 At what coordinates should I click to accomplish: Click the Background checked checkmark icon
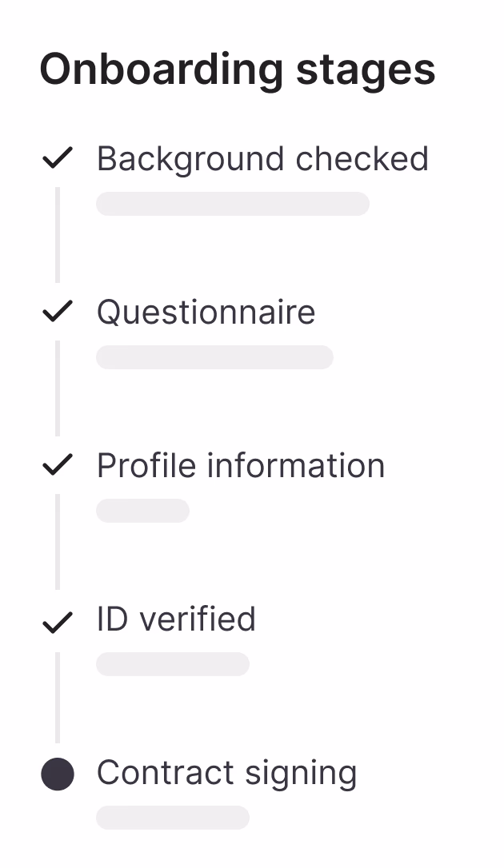point(58,158)
